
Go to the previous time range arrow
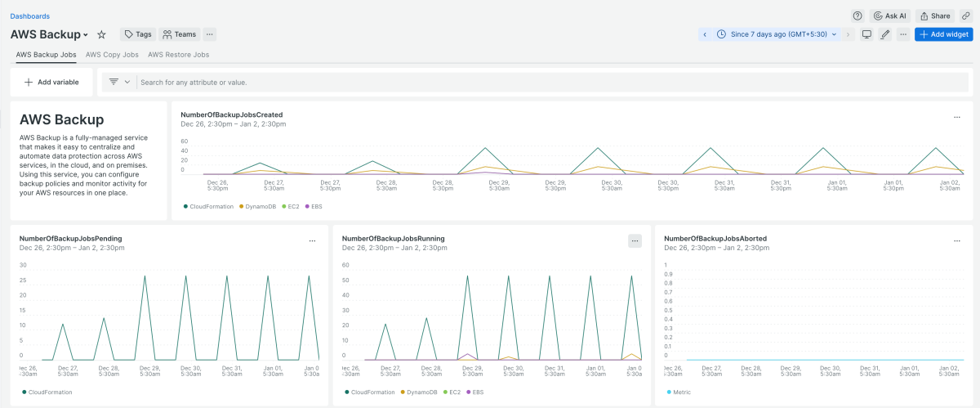(704, 34)
